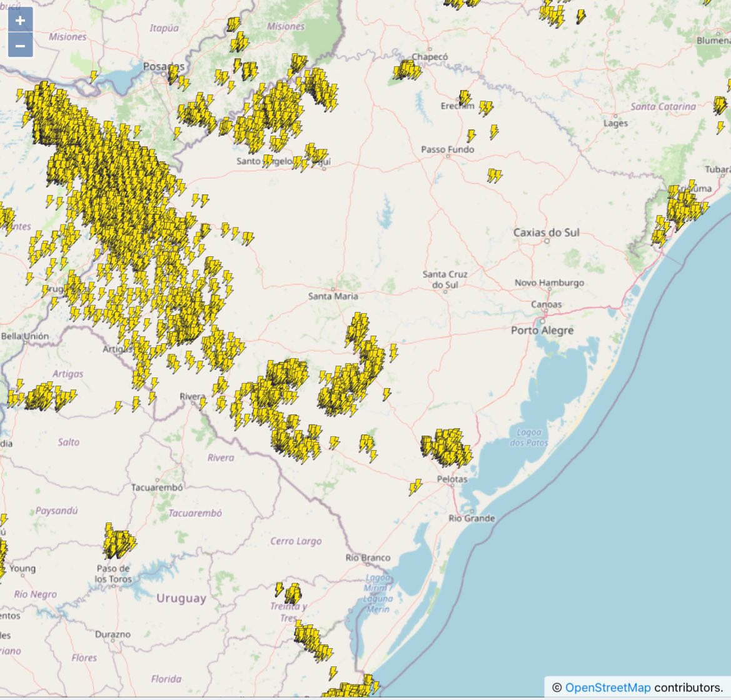Click the lightning marker above Erechim
Viewport: 731px width, 700px height.
click(465, 98)
